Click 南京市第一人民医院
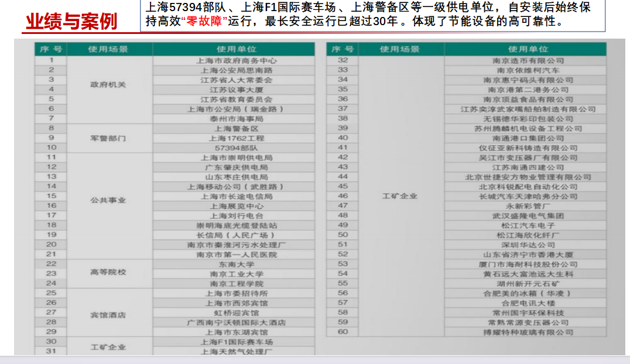 (x=237, y=255)
